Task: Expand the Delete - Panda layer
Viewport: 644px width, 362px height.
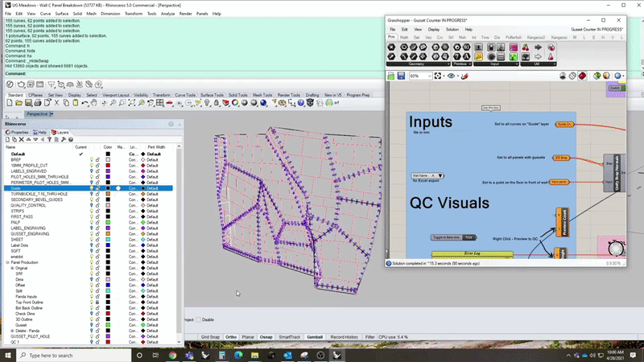Action: [12, 331]
